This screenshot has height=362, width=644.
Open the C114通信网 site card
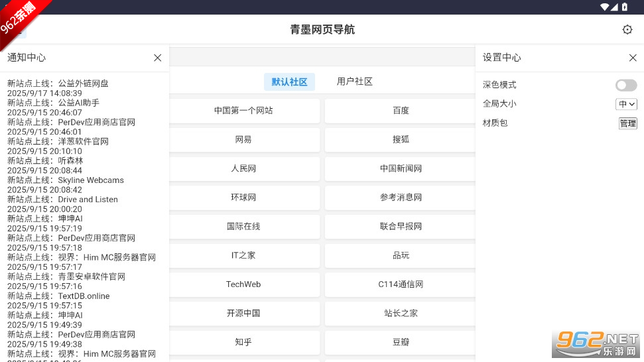pos(400,284)
